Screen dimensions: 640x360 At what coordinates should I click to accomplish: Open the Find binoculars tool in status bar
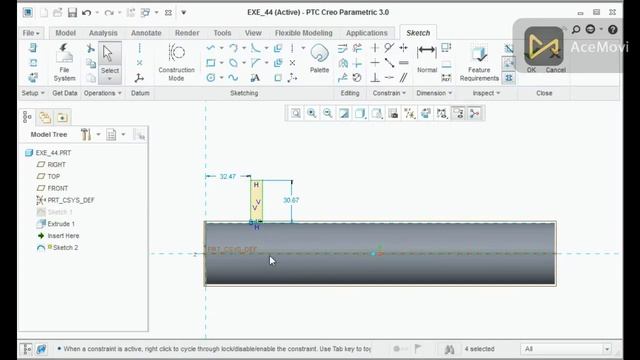(449, 349)
